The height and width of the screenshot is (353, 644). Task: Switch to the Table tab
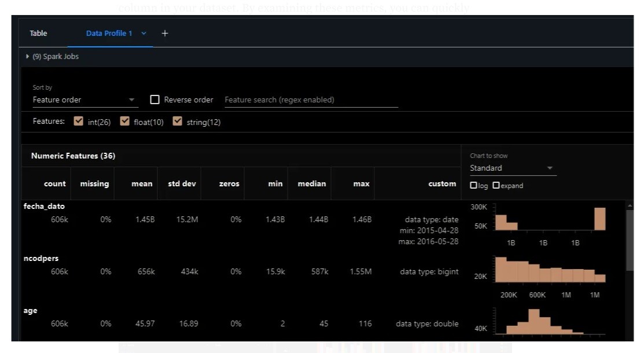(x=38, y=33)
